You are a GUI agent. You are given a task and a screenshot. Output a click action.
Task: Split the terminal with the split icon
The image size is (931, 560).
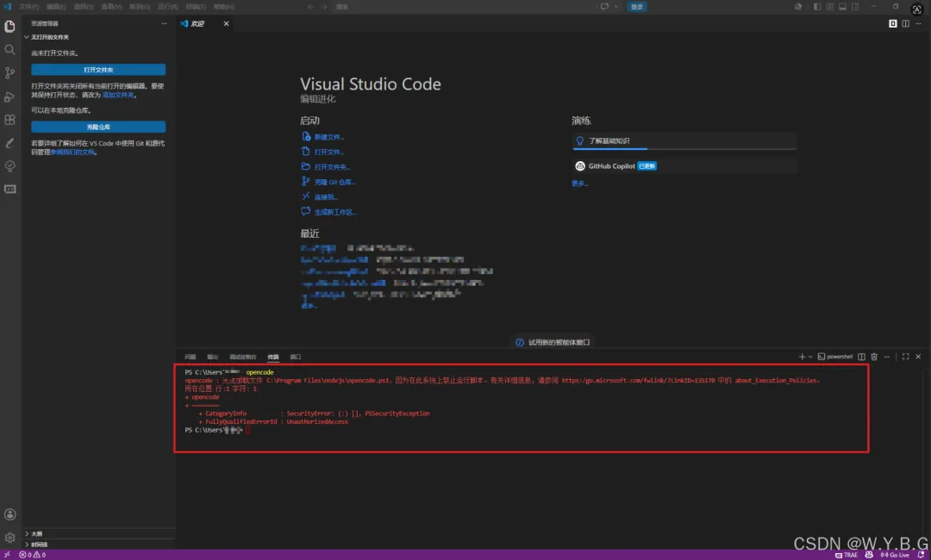861,357
